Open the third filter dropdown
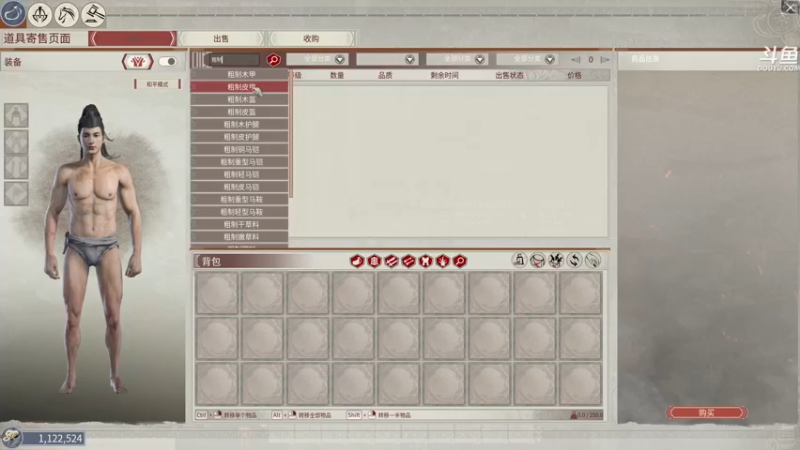 457,59
